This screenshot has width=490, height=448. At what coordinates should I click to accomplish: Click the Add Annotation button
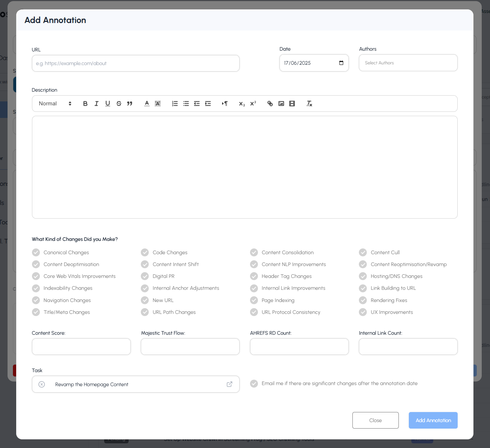click(433, 420)
